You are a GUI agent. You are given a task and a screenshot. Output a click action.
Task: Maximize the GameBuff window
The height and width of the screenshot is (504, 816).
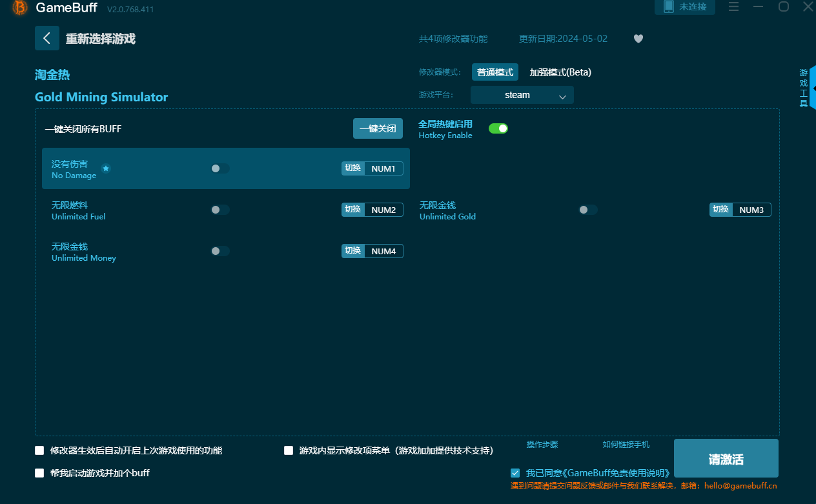coord(784,6)
